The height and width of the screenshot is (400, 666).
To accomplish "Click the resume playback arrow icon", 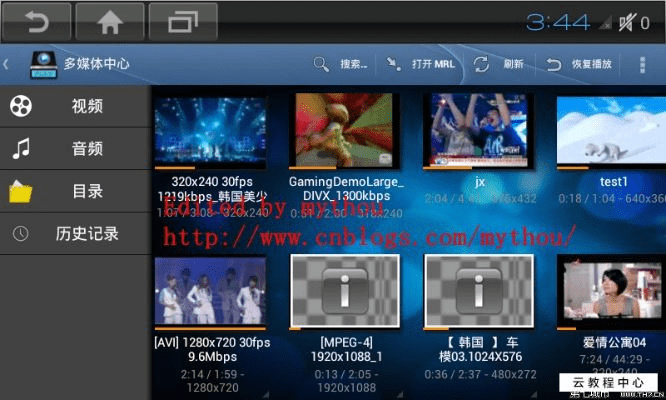I will click(x=553, y=65).
